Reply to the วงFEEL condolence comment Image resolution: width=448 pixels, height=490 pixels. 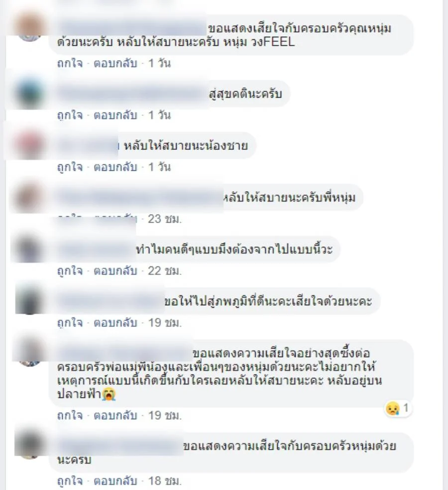point(115,63)
